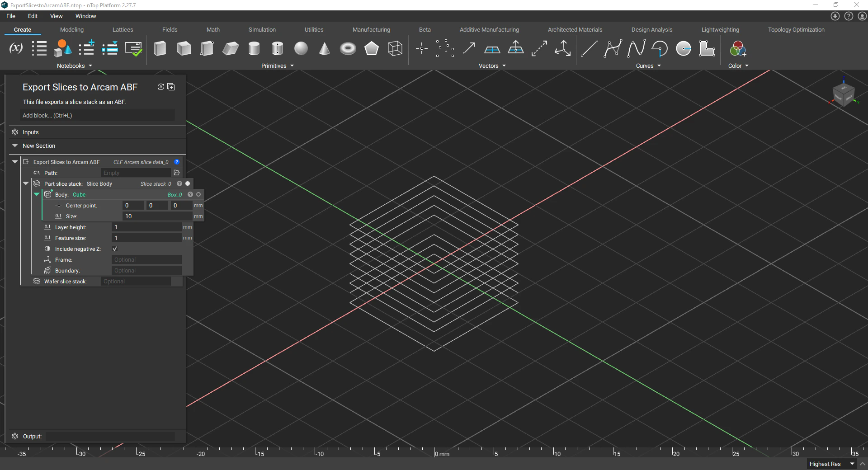Select the Cylinder primitive icon
Screen dimensions: 868x470
tap(254, 48)
